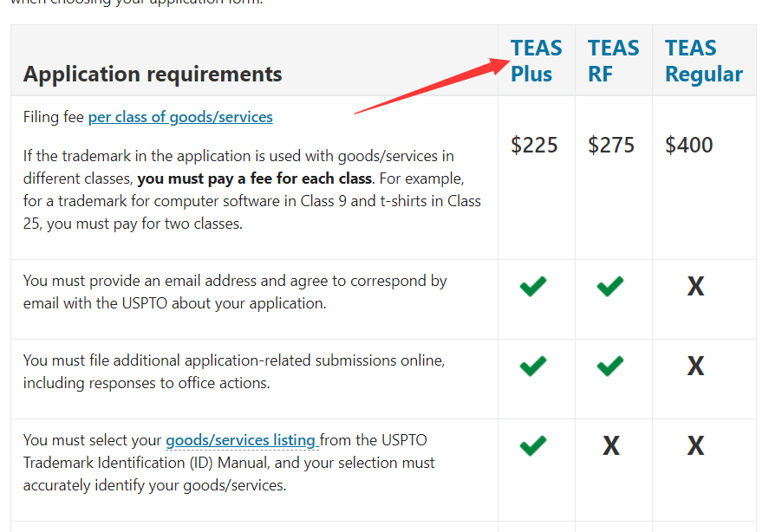The width and height of the screenshot is (769, 532).
Task: Click TEAS Plus checkmark for ID Manual listing
Action: (x=533, y=445)
